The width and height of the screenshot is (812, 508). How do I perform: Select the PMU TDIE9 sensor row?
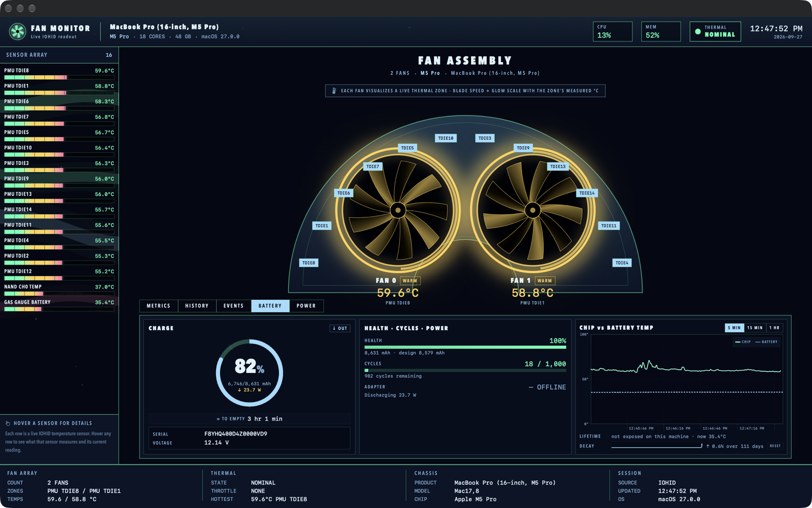coord(59,181)
